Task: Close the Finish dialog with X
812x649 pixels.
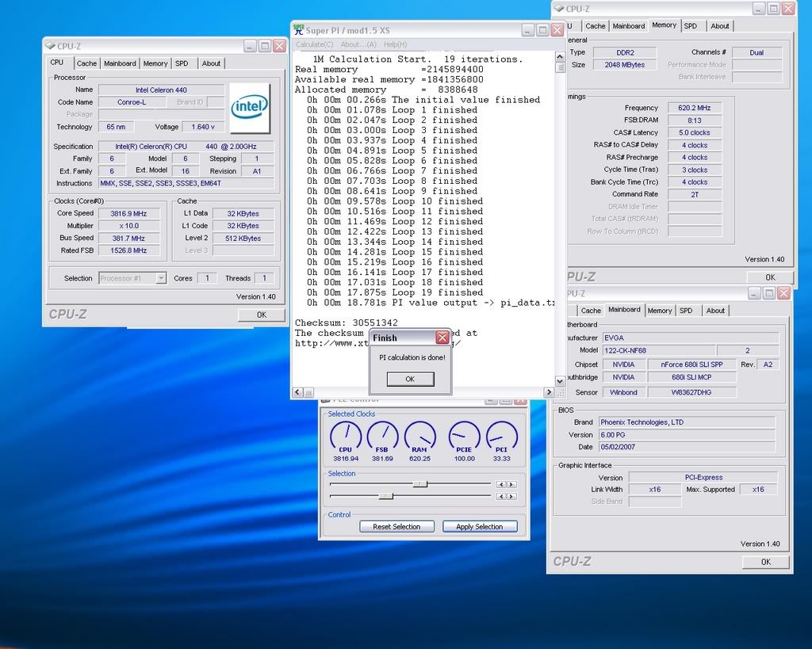Action: (442, 338)
